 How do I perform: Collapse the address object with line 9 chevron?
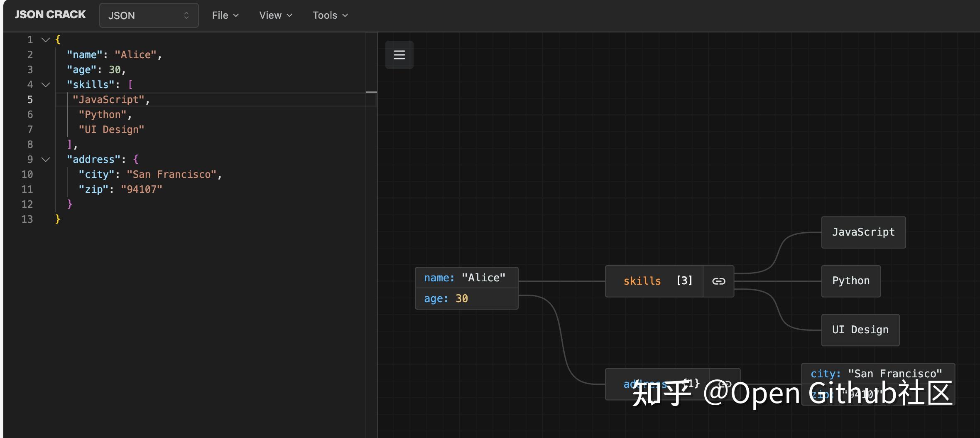tap(46, 160)
